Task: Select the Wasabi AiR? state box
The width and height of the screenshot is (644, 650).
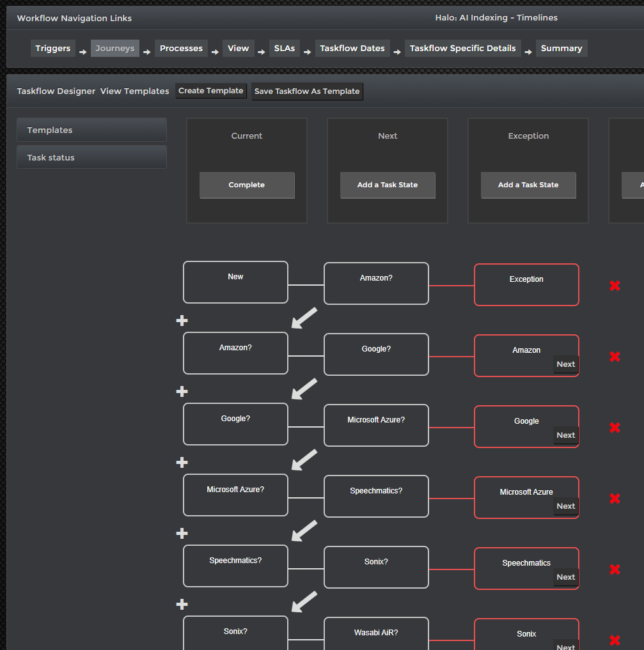Action: coord(376,634)
